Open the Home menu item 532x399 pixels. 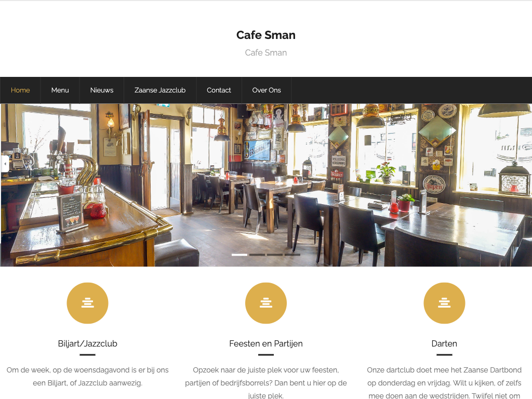click(20, 90)
